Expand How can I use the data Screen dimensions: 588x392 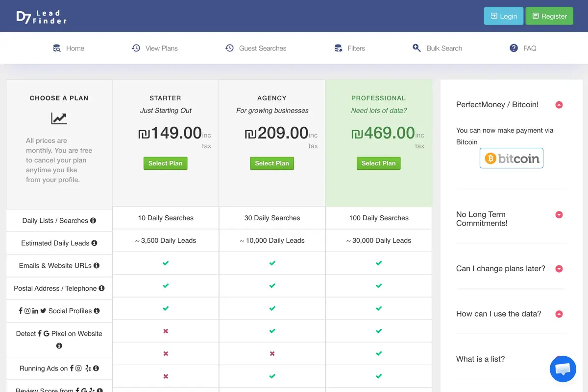(559, 314)
